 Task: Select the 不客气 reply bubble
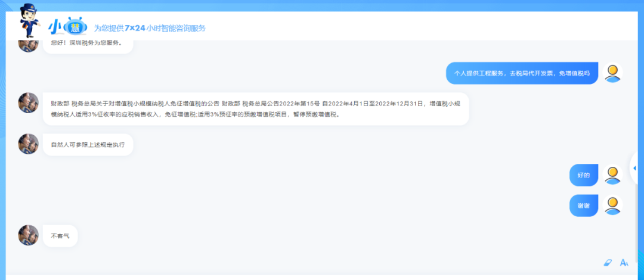tap(60, 236)
